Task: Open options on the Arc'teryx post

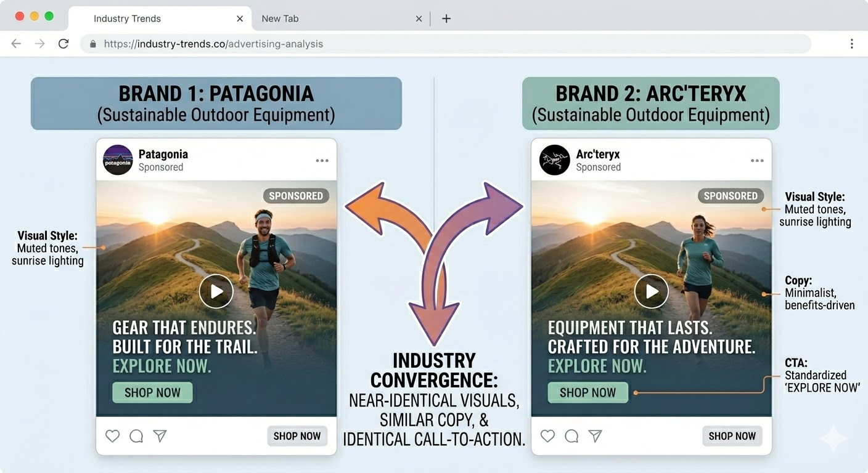Action: coord(757,160)
